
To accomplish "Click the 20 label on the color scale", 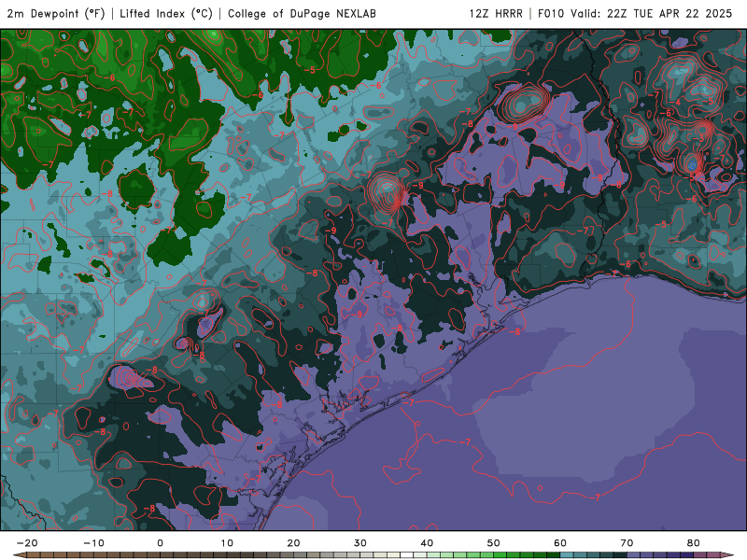I will [x=293, y=543].
